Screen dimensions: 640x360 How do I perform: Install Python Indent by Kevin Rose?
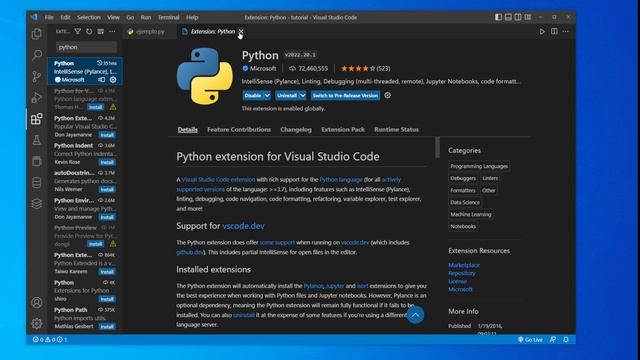click(x=107, y=162)
